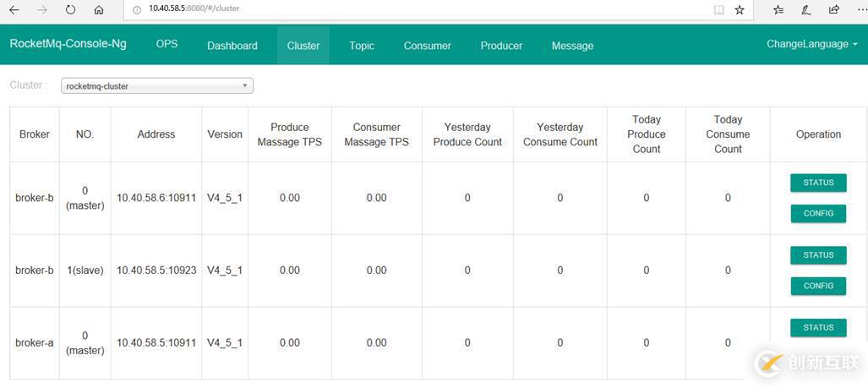
Task: Select address 10.40.58.6:10911 cell
Action: coord(156,198)
